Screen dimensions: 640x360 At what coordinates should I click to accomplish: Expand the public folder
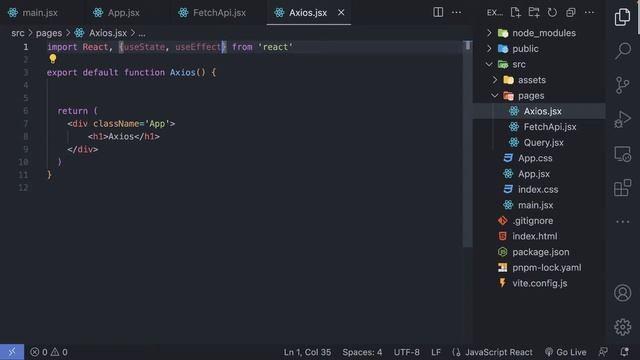pos(539,49)
